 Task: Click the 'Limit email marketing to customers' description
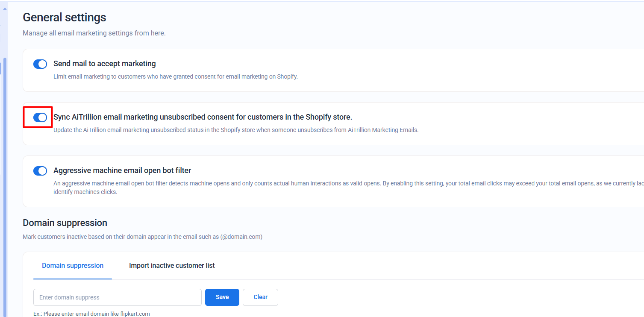pos(176,77)
